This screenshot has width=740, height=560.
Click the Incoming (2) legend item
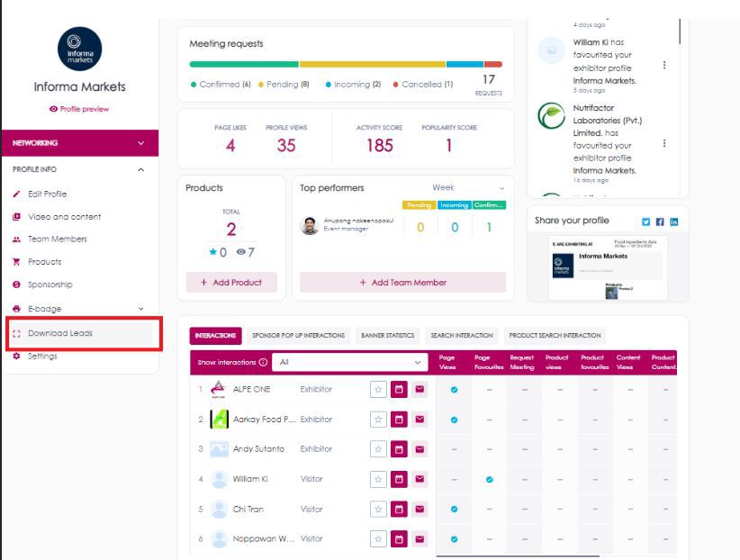[x=353, y=85]
